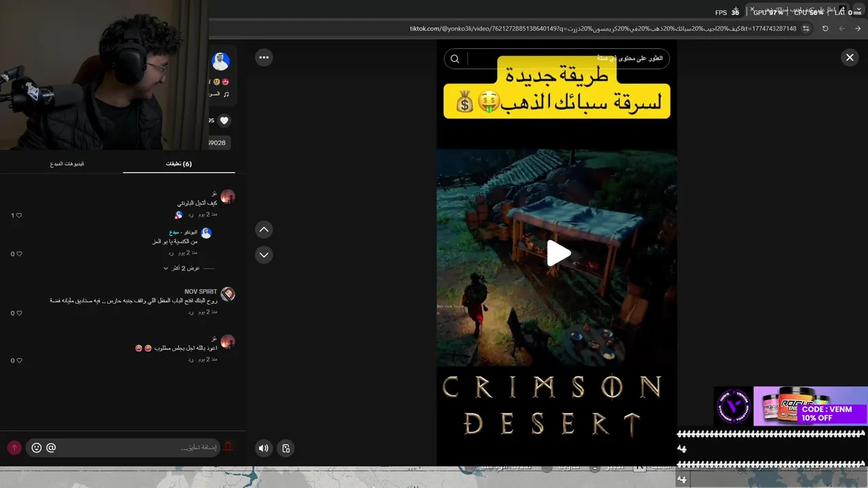The image size is (868, 488).
Task: Like the first comment with 1 like
Action: point(19,216)
